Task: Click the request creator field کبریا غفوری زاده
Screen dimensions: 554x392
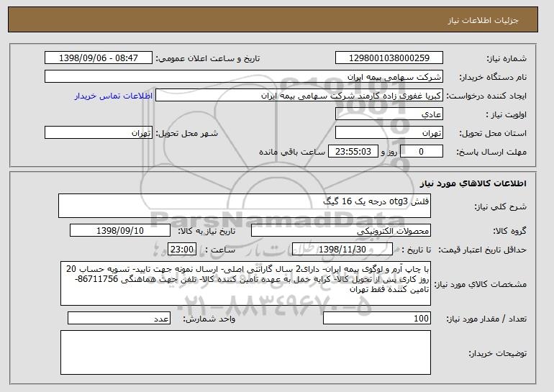Action: [x=299, y=96]
